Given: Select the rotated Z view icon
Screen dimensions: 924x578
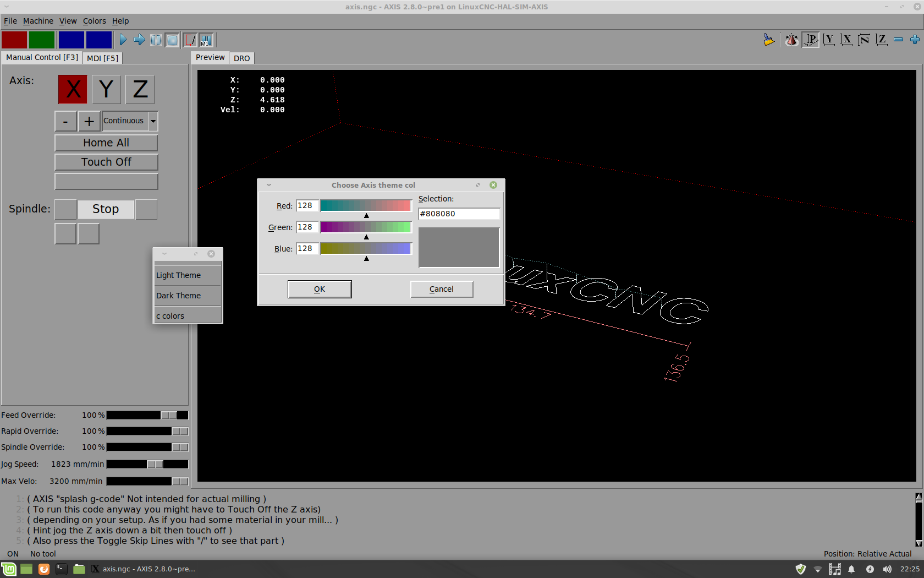Looking at the screenshot, I should click(x=864, y=40).
